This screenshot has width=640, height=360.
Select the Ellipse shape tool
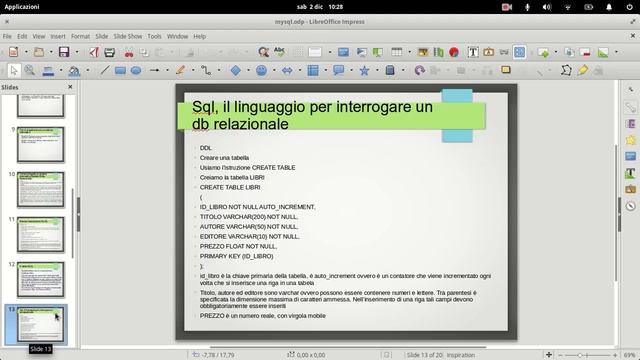tap(136, 70)
